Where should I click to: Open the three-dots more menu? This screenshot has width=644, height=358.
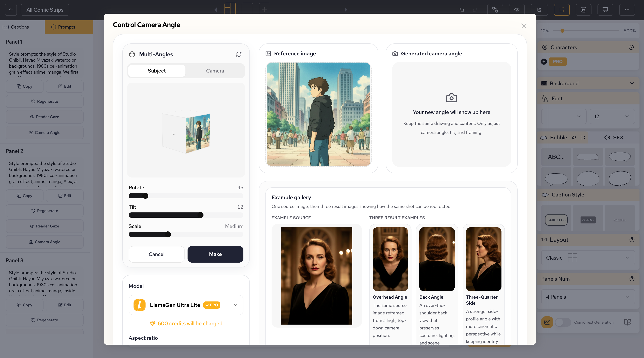pyautogui.click(x=627, y=10)
